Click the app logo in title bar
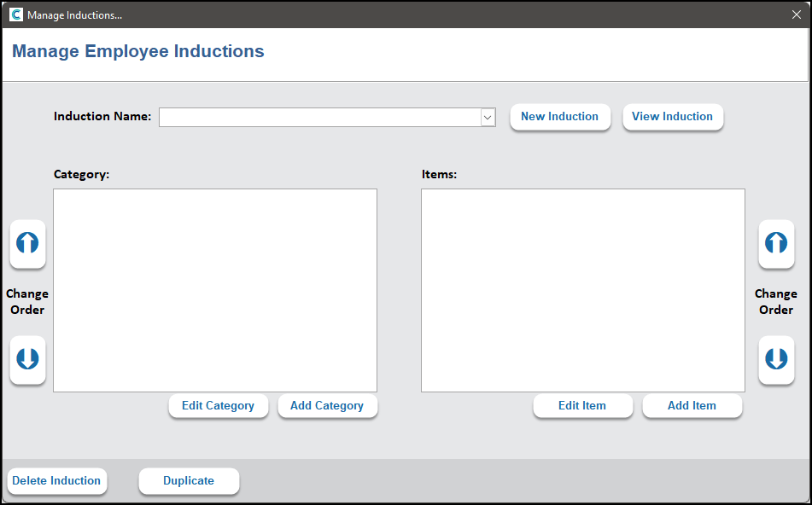Screen dimensions: 812x505 15,15
